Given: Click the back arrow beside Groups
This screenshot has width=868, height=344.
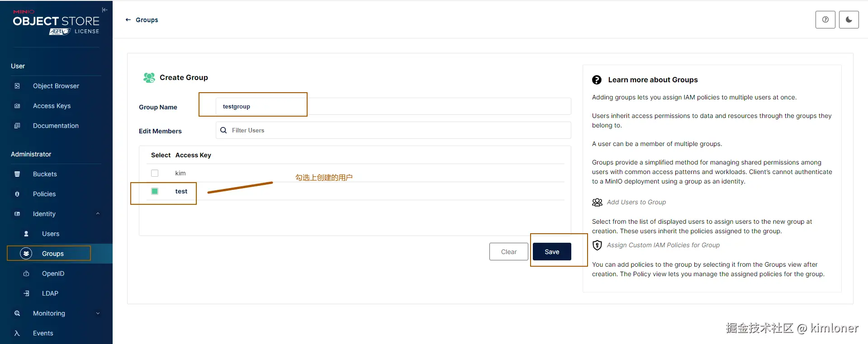Looking at the screenshot, I should tap(128, 20).
